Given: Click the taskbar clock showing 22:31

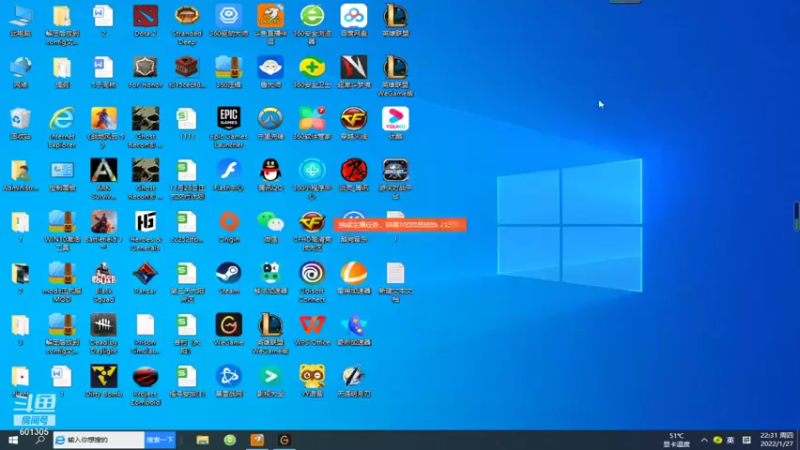Looking at the screenshot, I should click(777, 440).
